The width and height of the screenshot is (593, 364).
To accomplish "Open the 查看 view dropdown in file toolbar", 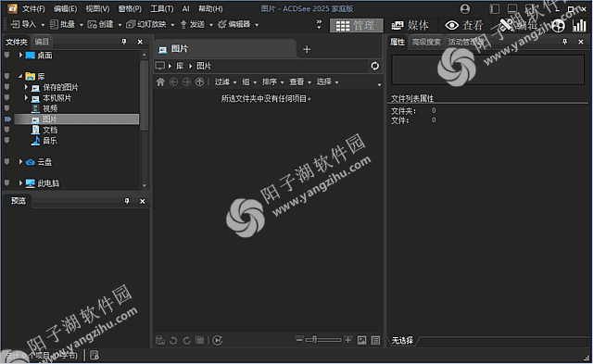I will (x=300, y=82).
